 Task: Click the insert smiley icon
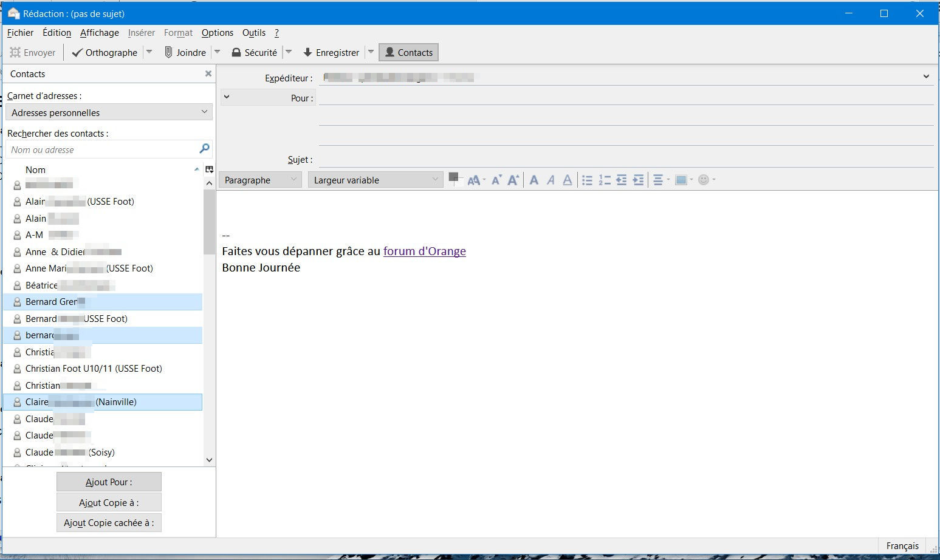(704, 180)
